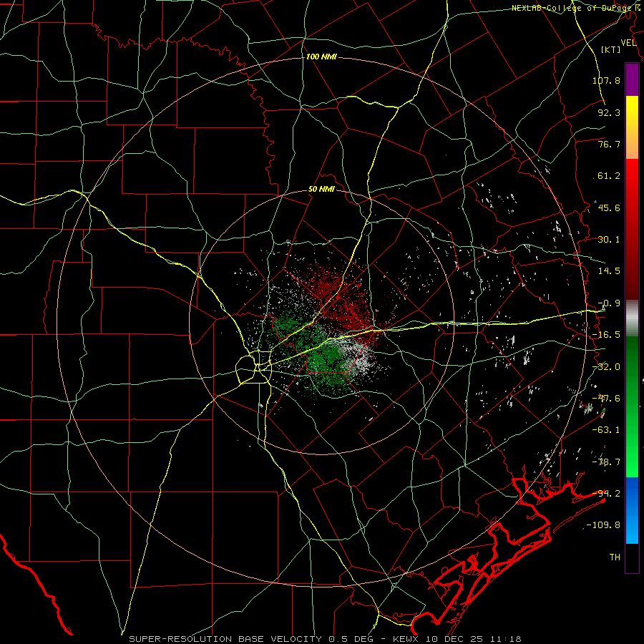Screen dimensions: 644x644
Task: Pick the green segment of the color bar
Action: 632,406
